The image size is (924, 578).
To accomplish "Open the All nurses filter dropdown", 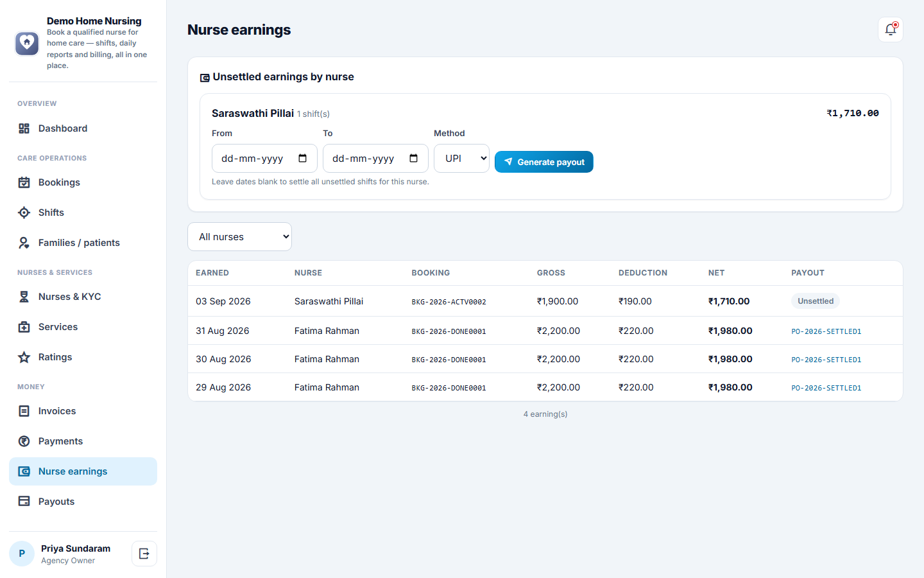I will tap(239, 237).
